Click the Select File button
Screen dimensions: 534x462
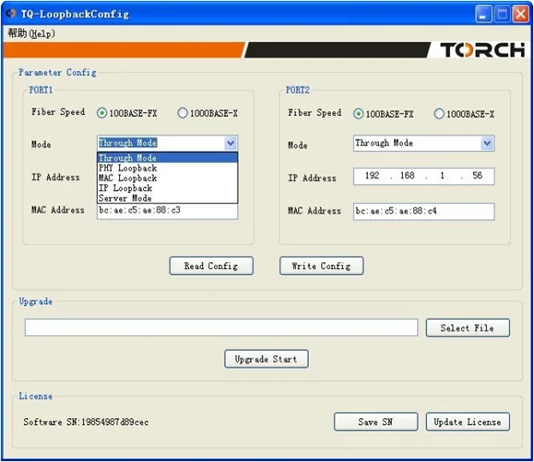[x=468, y=328]
